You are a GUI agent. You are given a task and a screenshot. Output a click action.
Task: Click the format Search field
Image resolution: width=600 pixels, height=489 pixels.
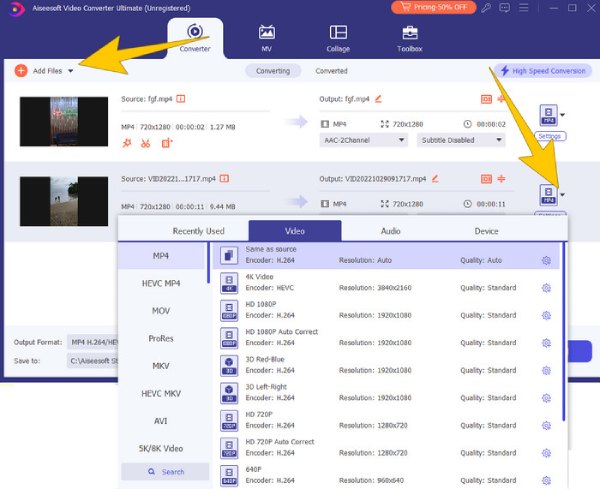tap(165, 472)
